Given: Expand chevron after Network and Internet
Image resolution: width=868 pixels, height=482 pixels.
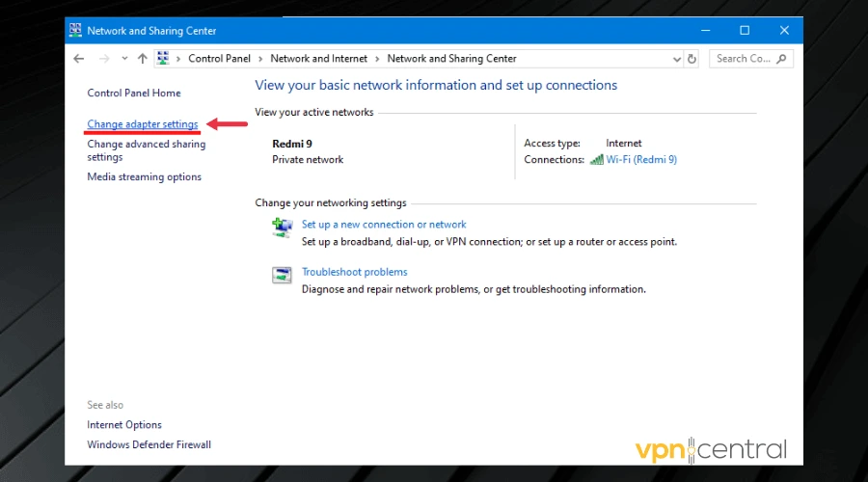Looking at the screenshot, I should point(377,59).
